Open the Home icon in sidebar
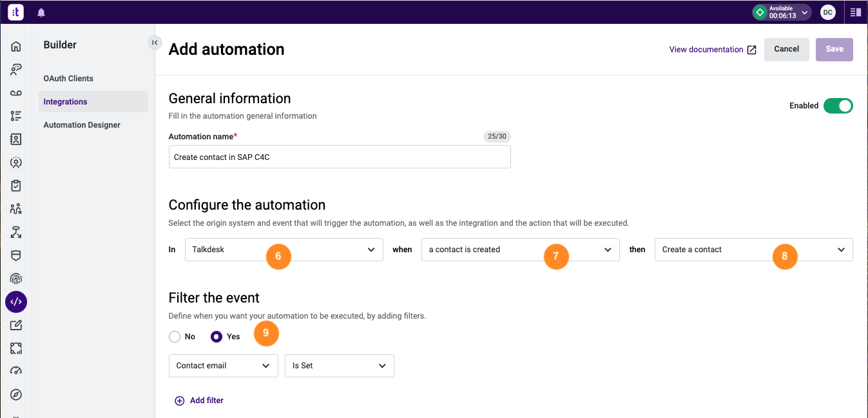This screenshot has height=418, width=868. (x=16, y=46)
